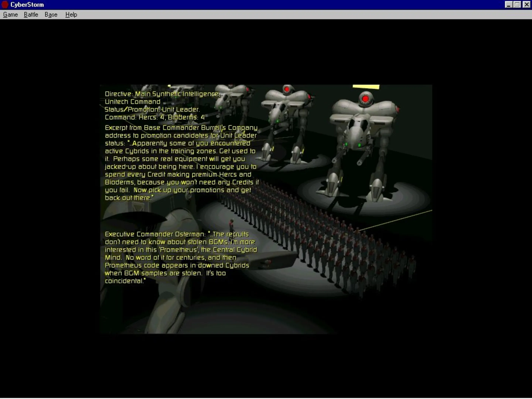Click the nearest Herc's red sensor eye
Screen dimensions: 532x399
tap(365, 99)
